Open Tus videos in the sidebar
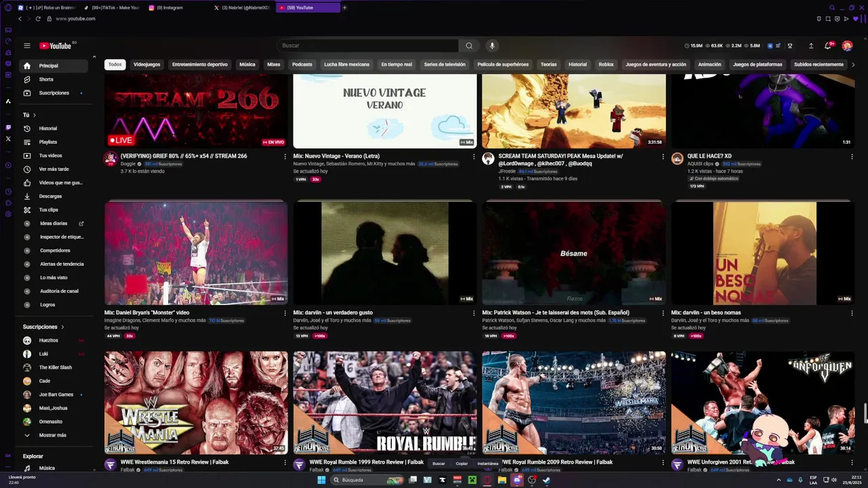The height and width of the screenshot is (488, 868). (54, 155)
